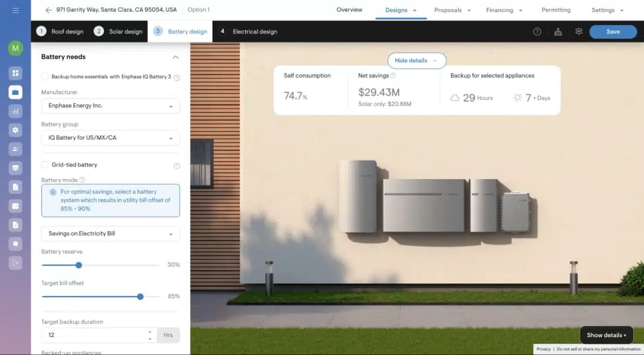Collapse the Battery needs section
Viewport: 644px width, 355px height.
[175, 57]
